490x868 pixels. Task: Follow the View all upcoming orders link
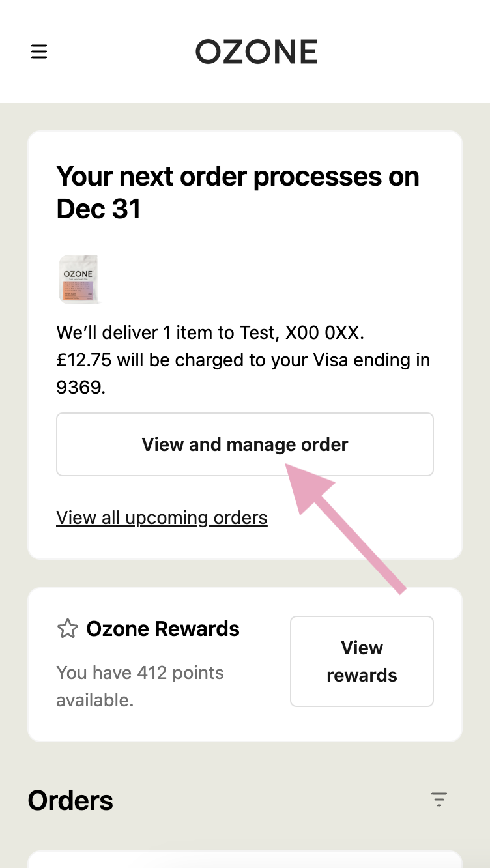coord(162,517)
